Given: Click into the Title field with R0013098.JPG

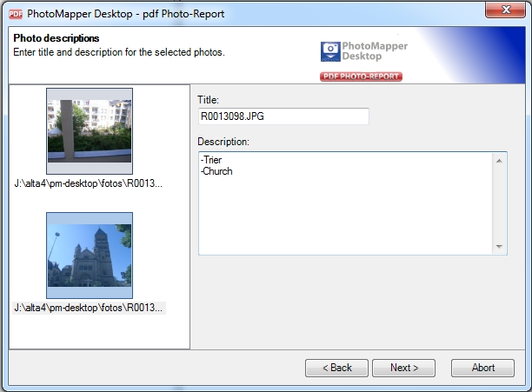Looking at the screenshot, I should 283,116.
